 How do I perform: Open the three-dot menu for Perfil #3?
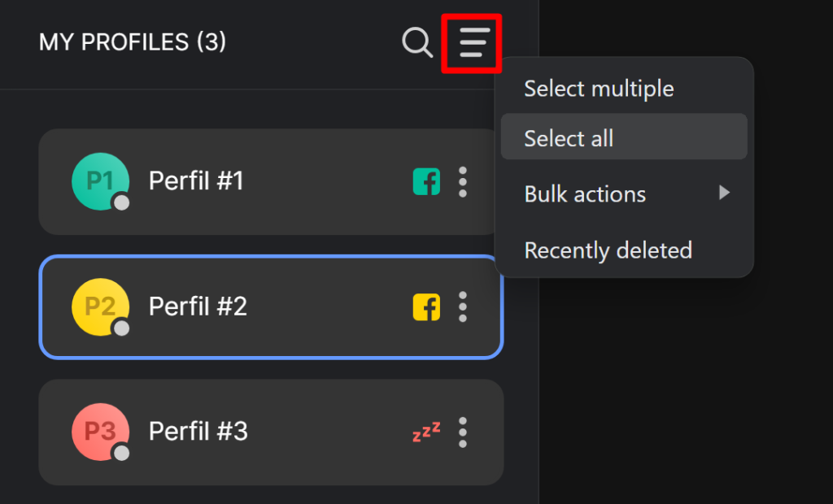(463, 432)
